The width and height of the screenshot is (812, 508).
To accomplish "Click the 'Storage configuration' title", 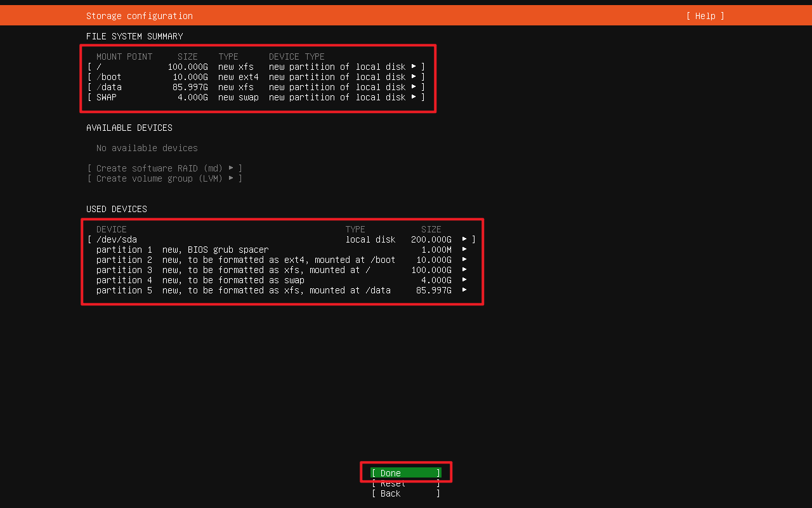I will [x=140, y=16].
